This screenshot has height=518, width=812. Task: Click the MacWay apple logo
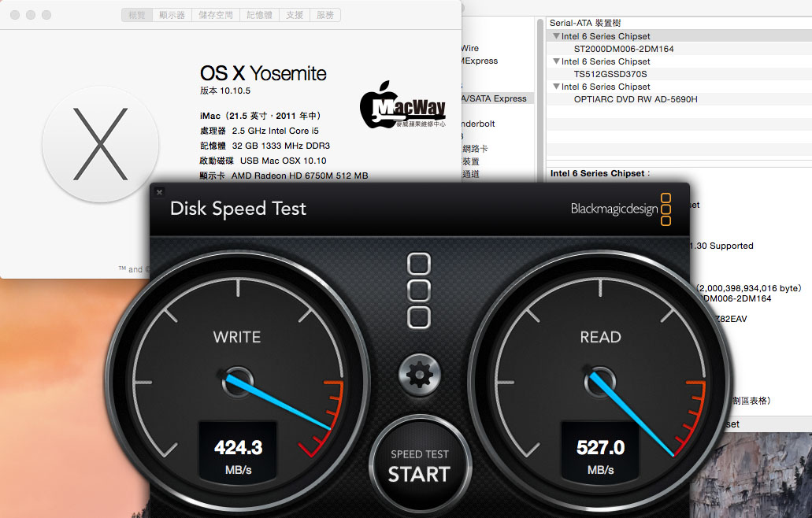403,105
